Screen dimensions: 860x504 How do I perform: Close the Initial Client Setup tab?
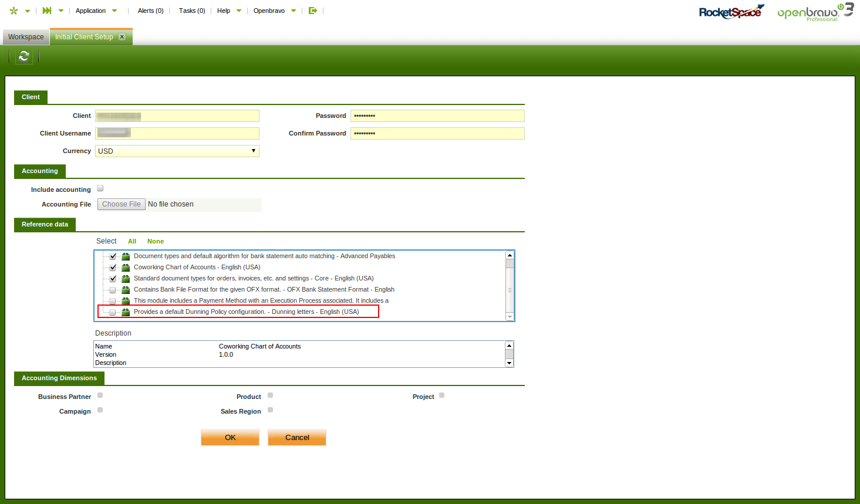coord(122,37)
